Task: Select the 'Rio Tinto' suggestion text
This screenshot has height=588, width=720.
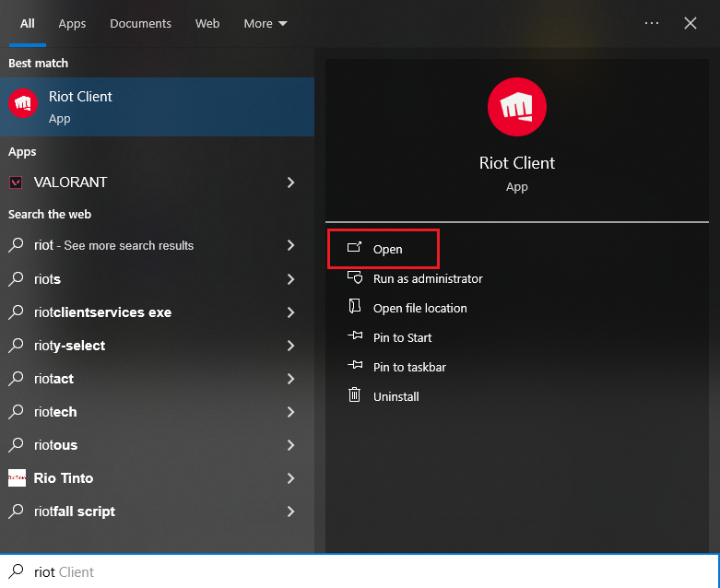Action: pyautogui.click(x=64, y=478)
